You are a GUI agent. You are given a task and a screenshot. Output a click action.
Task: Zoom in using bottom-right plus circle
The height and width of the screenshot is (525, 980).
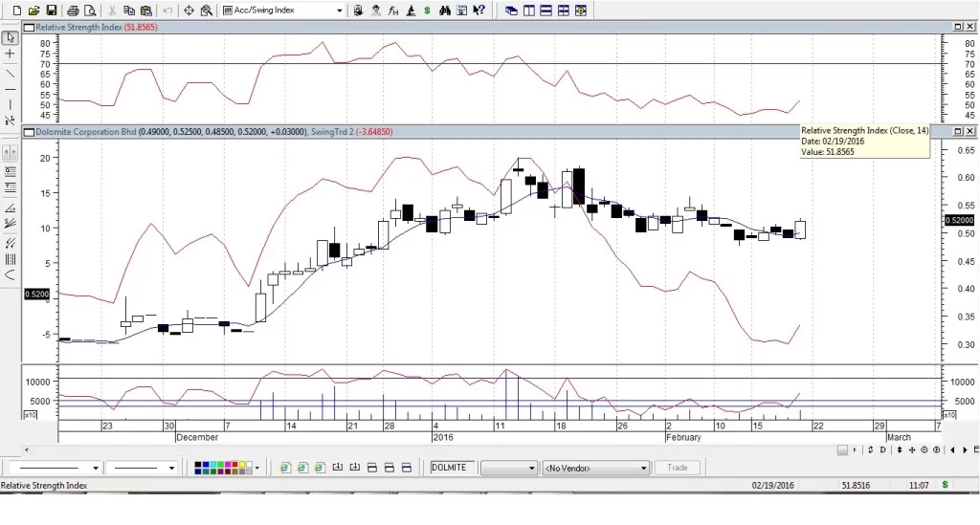point(936,449)
